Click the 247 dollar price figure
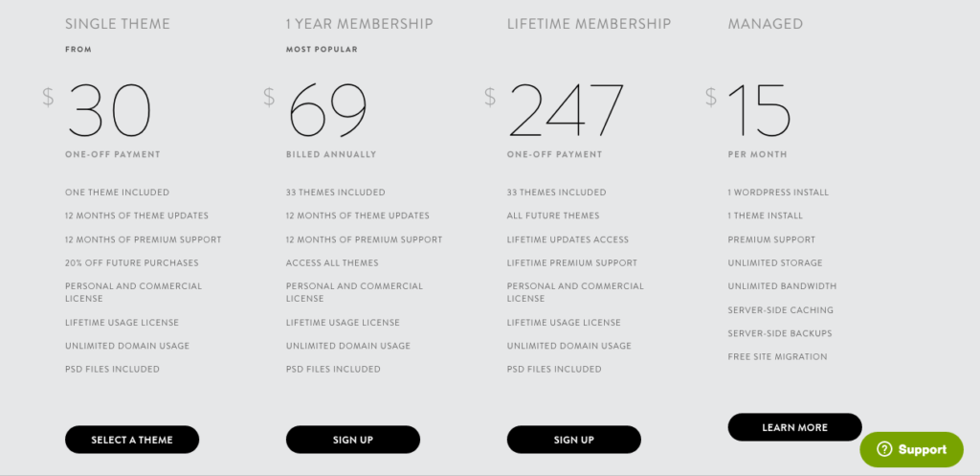Screen dimensions: 980x476 pos(567,111)
